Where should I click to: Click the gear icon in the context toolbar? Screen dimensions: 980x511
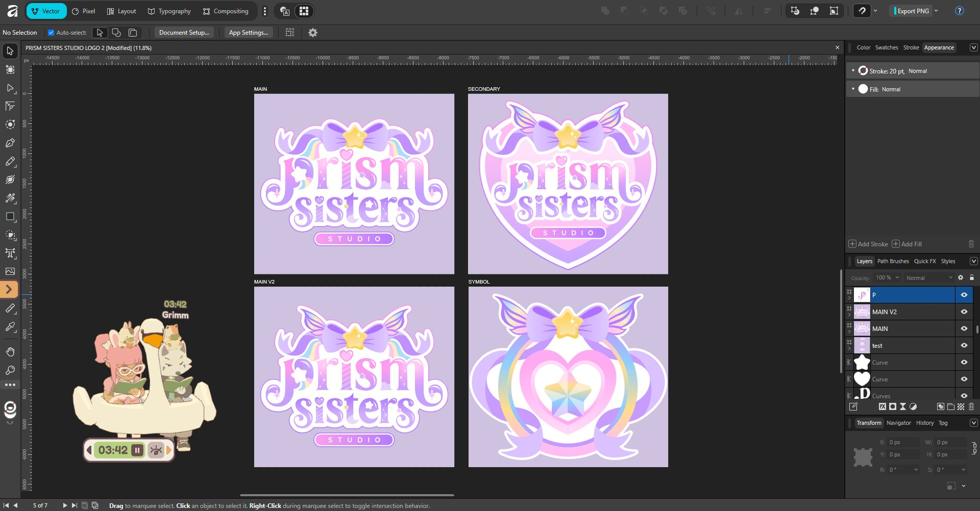tap(313, 33)
